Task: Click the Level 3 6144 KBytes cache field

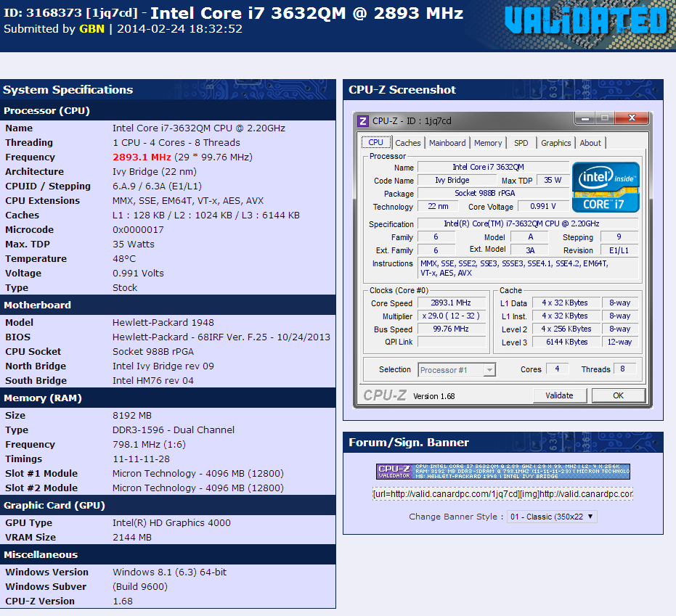Action: 566,342
